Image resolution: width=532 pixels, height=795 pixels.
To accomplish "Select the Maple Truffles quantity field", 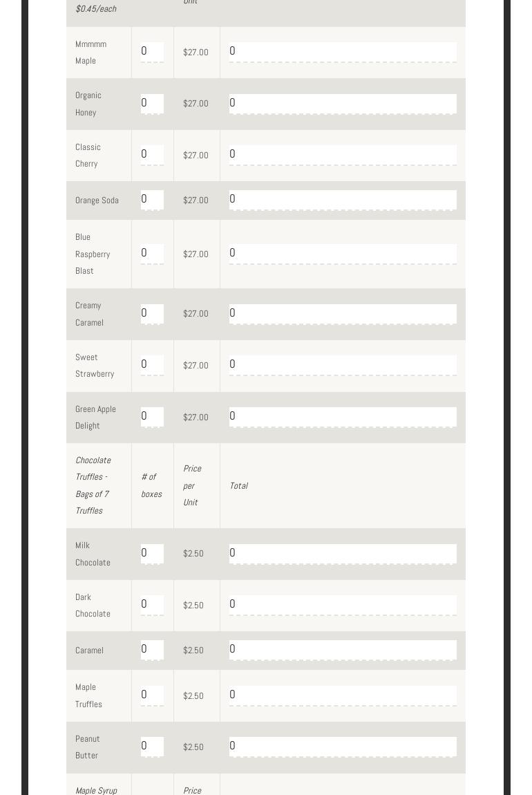I will tap(152, 695).
